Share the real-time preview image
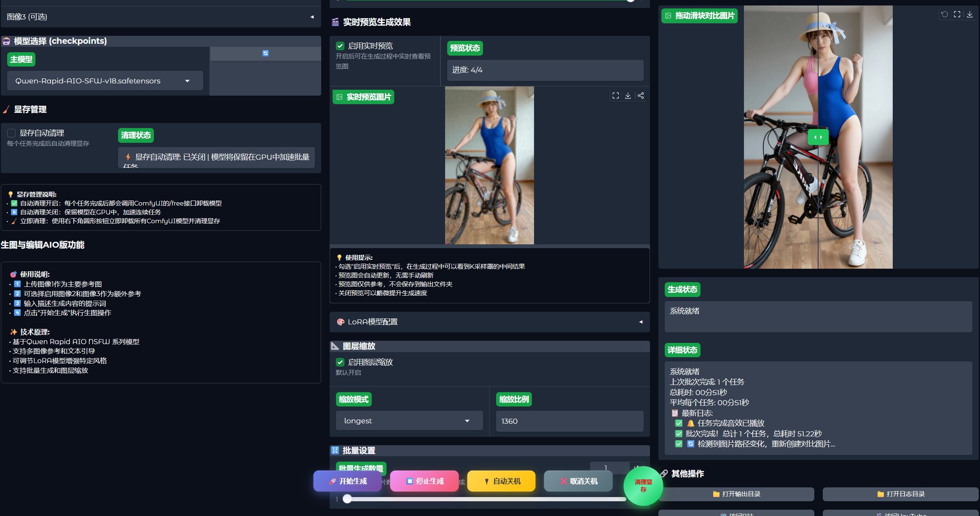Viewport: 980px width, 516px height. 641,96
